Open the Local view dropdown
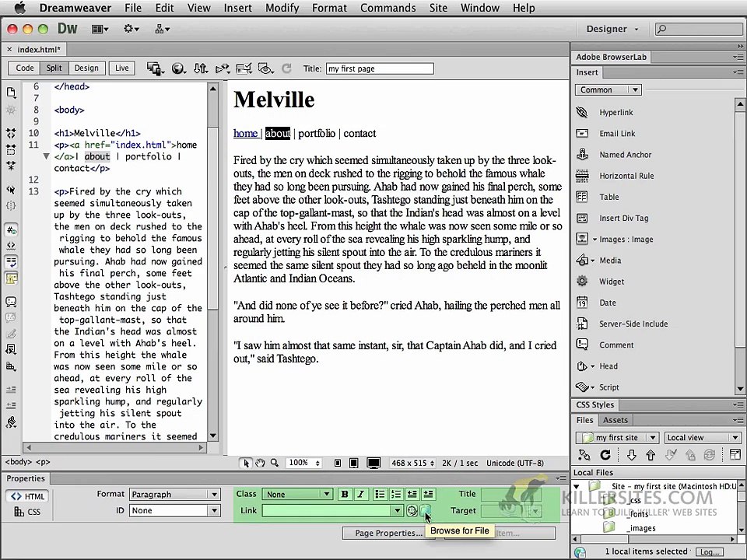Image resolution: width=747 pixels, height=560 pixels. point(702,438)
